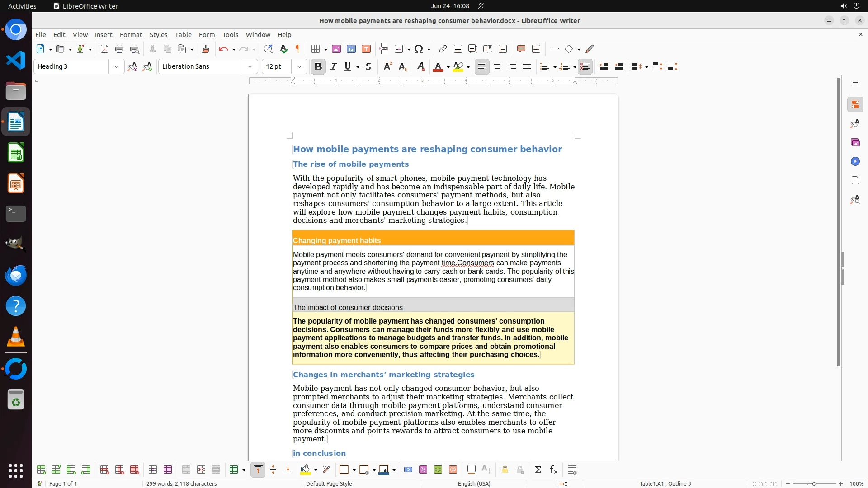Click the Insert Special Character omega icon
The image size is (868, 488).
click(x=419, y=49)
